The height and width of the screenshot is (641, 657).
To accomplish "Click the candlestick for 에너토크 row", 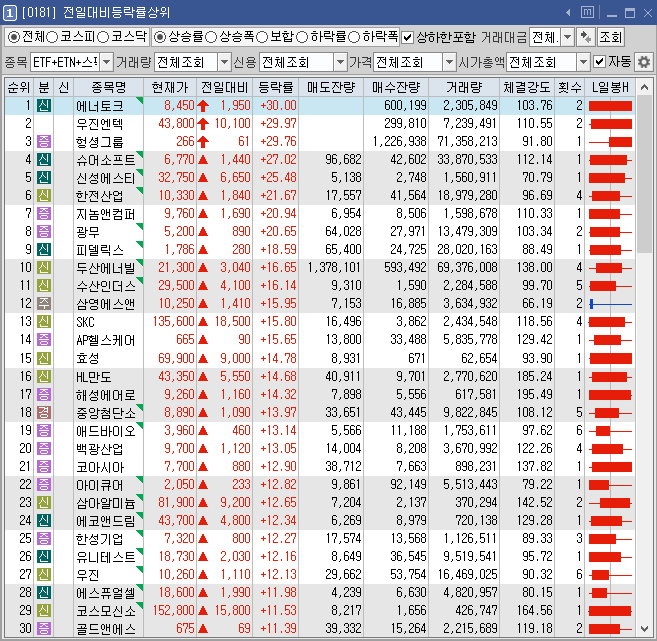I will (610, 106).
